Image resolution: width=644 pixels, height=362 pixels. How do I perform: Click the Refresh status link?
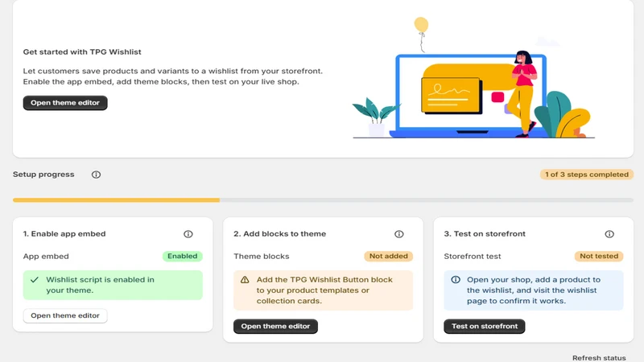599,358
